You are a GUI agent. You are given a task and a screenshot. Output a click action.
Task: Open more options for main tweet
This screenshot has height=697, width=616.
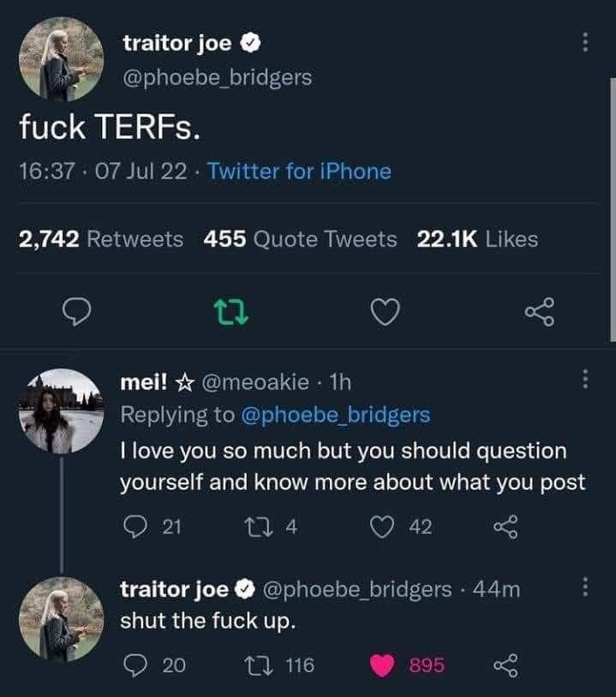[x=584, y=42]
